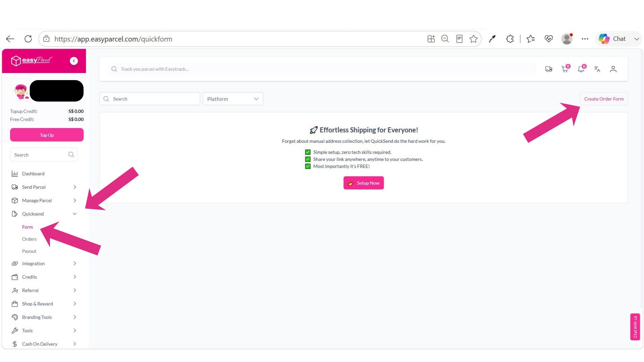Screen dimensions: 644x362
Task: Open the browser extensions menu
Action: 510,39
